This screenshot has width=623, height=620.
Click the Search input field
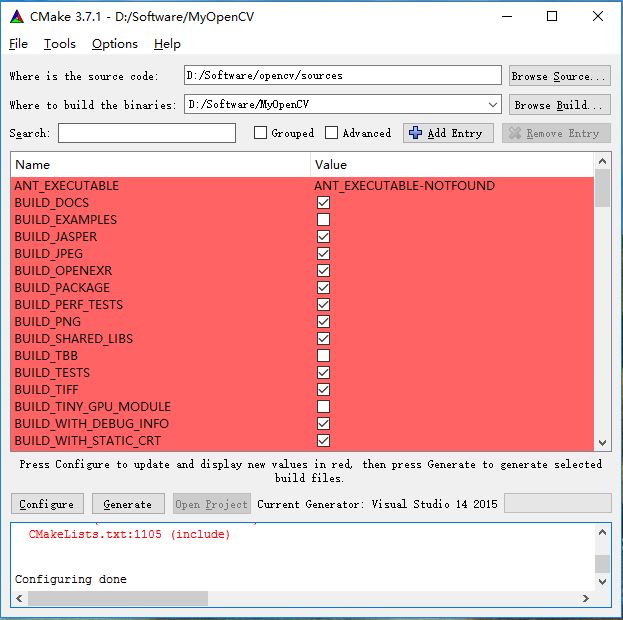click(147, 133)
